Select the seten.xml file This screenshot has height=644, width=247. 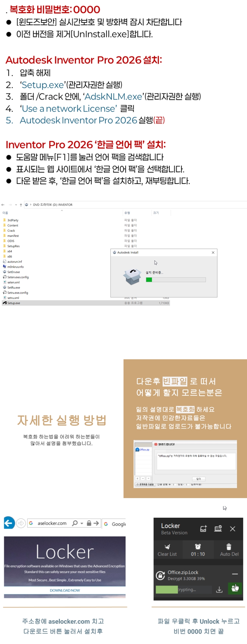(x=11, y=282)
